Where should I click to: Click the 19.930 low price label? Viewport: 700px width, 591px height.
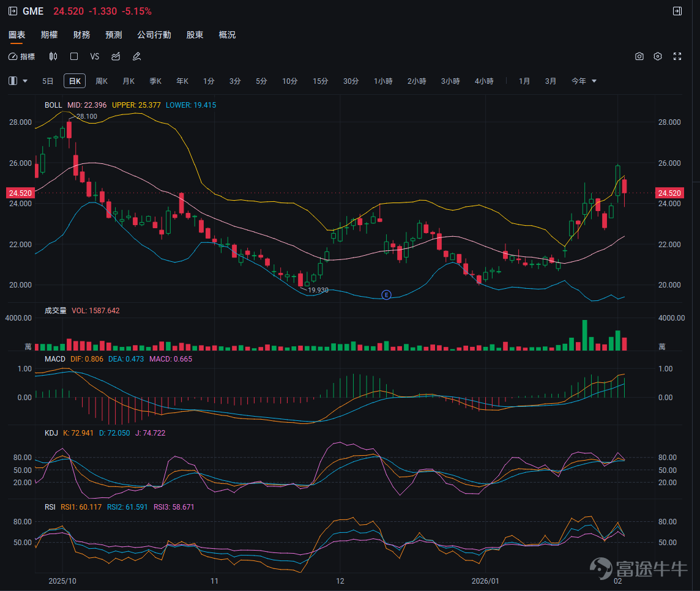pyautogui.click(x=318, y=290)
